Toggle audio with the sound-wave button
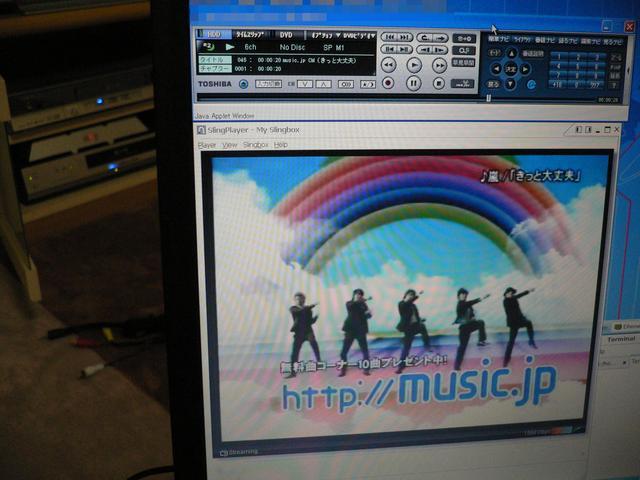This screenshot has height=480, width=640. click(x=346, y=84)
